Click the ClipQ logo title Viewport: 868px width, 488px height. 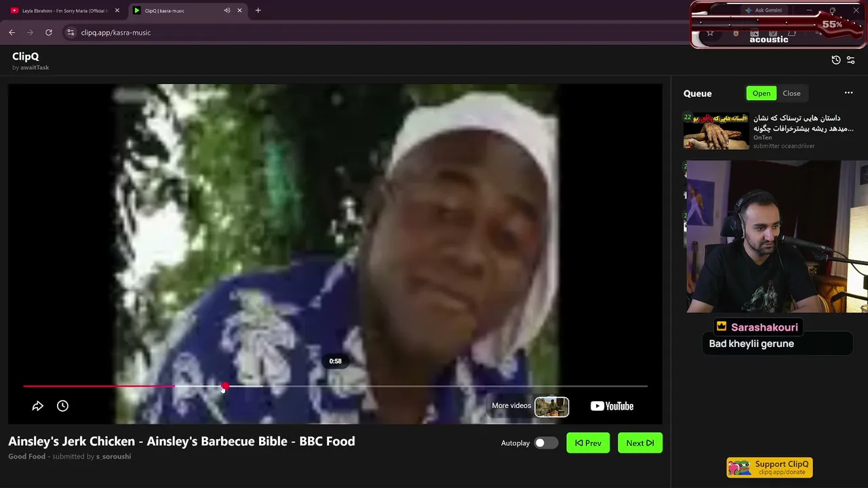point(26,56)
